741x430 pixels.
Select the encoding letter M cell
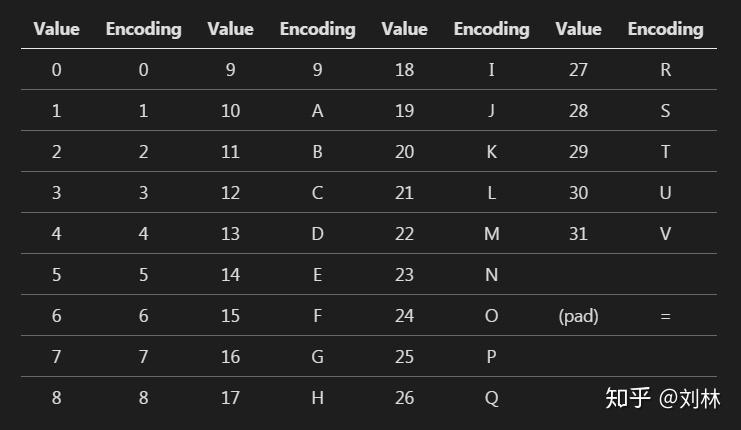(x=491, y=234)
